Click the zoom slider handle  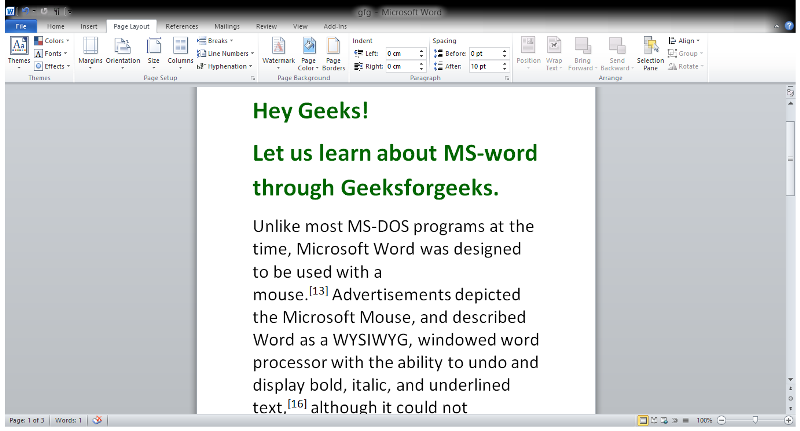coord(755,420)
